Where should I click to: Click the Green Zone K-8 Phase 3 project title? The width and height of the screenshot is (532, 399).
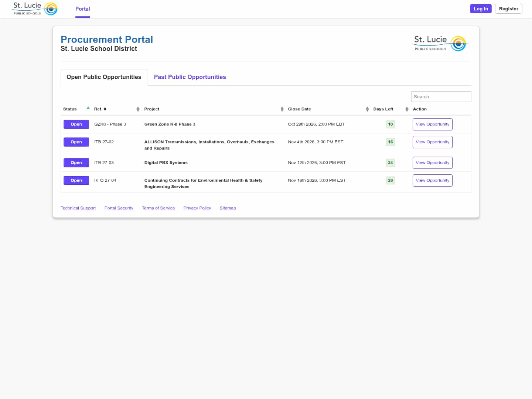tap(170, 124)
